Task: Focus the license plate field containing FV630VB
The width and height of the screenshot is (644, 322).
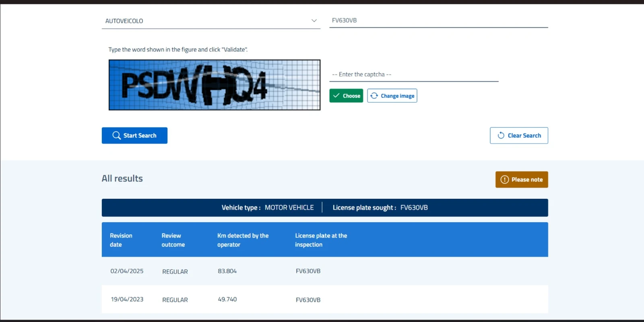Action: point(438,21)
